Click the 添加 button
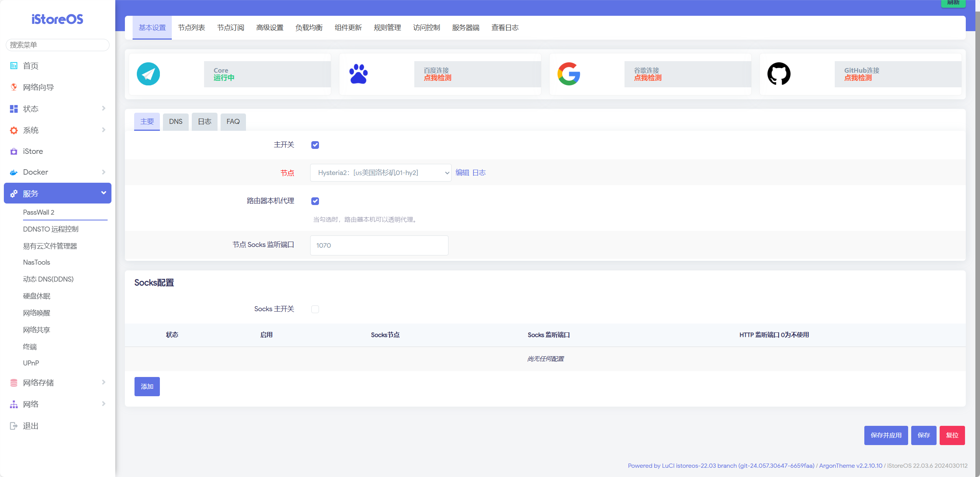 (x=147, y=387)
